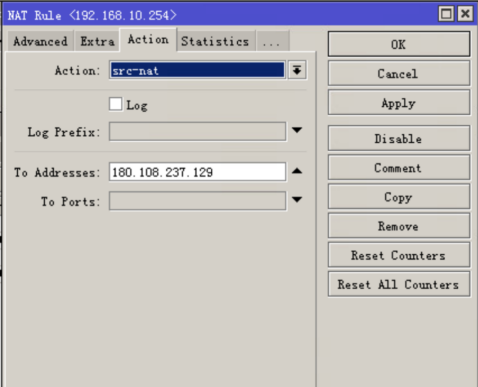Open the Extra tab
The image size is (478, 387).
[97, 41]
